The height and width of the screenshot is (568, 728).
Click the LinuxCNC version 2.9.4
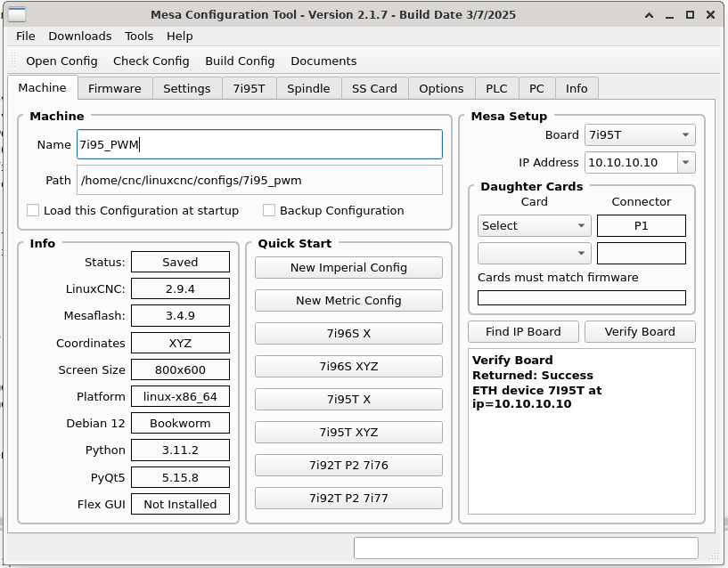[180, 289]
